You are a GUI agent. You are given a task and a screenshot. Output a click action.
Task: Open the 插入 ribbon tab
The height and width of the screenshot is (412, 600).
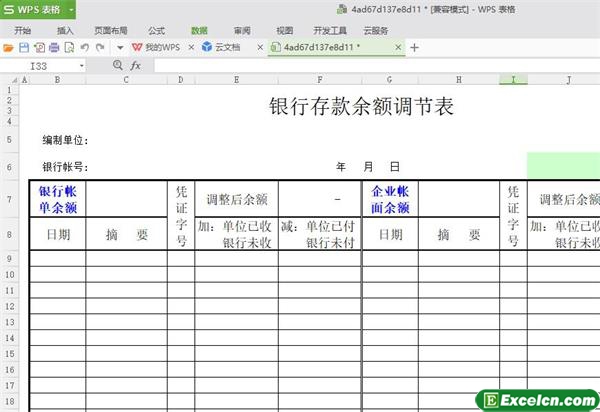point(65,30)
